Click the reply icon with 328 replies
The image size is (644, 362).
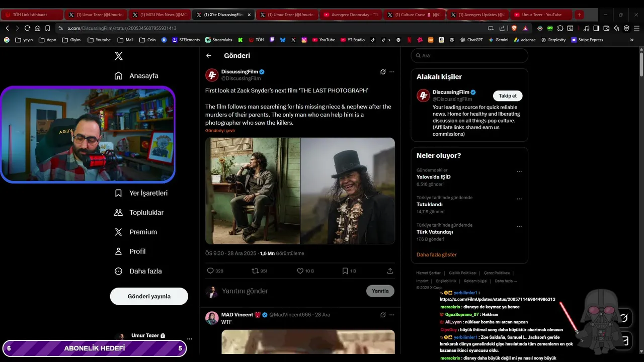211,271
